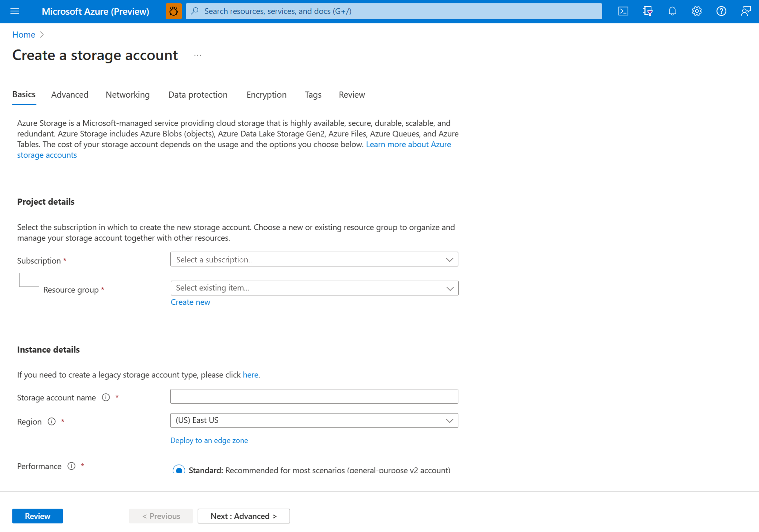759x532 pixels.
Task: Click the Create new resource group link
Action: (x=190, y=302)
